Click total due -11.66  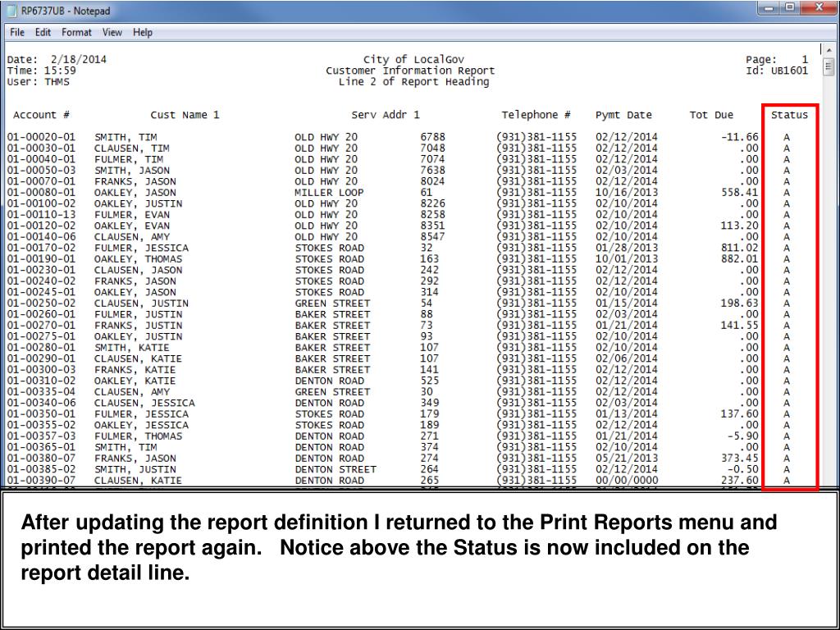[740, 137]
